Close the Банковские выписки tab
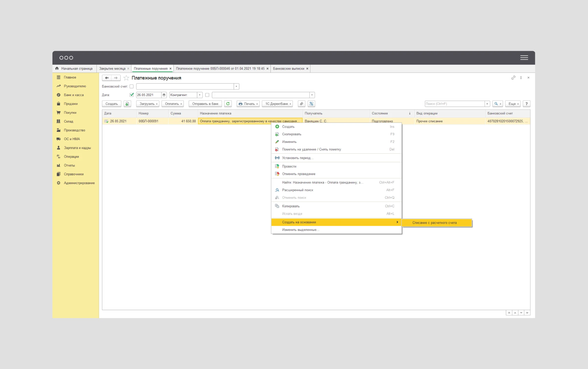The image size is (588, 369). pos(307,69)
